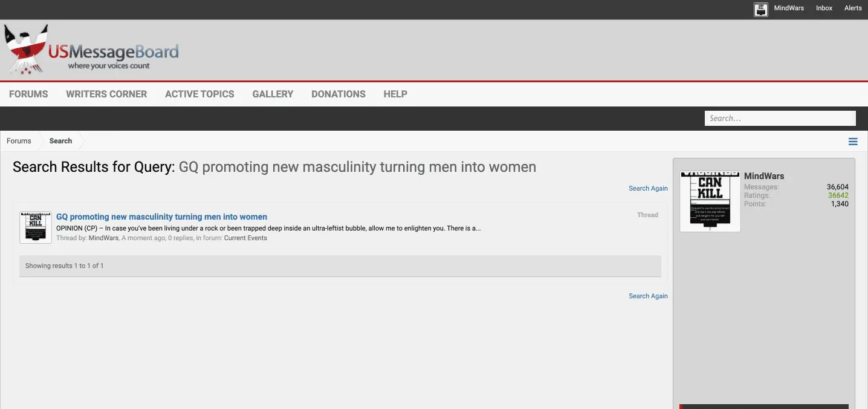
Task: Click the upper Search Again link
Action: tap(648, 188)
